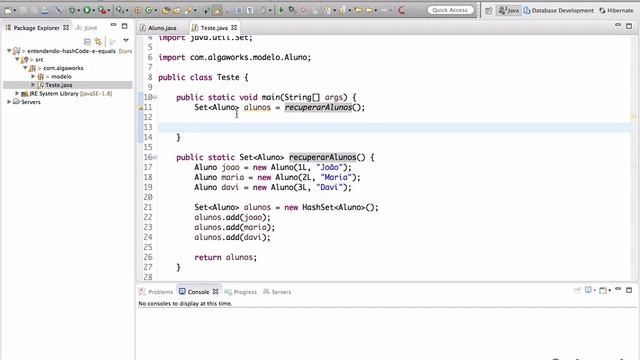Collapse the entendendo-hashCode-e-equals project

click(9, 51)
